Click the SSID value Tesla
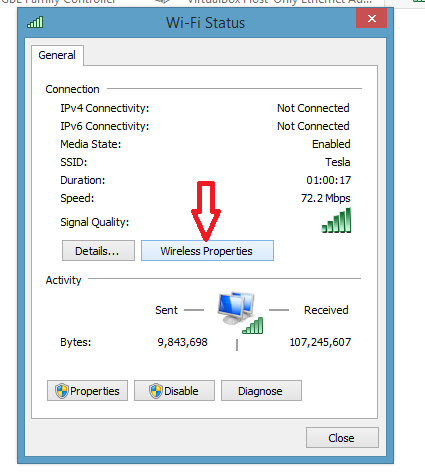Viewport: 425px width, 475px height. point(338,162)
